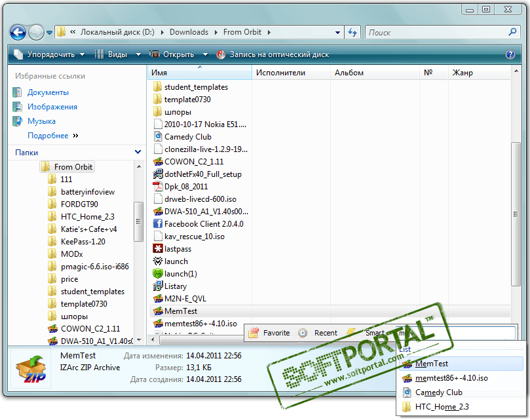Image resolution: width=530 pixels, height=420 pixels.
Task: Click Подробнее to show more links
Action: click(48, 136)
